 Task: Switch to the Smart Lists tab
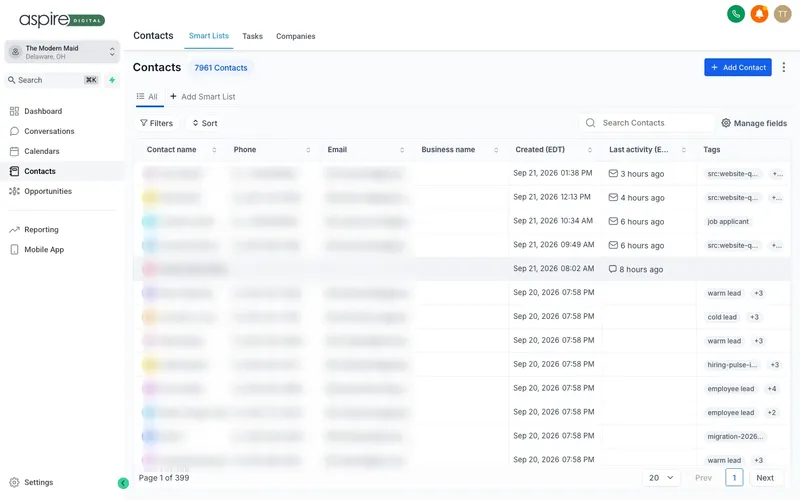(x=209, y=36)
